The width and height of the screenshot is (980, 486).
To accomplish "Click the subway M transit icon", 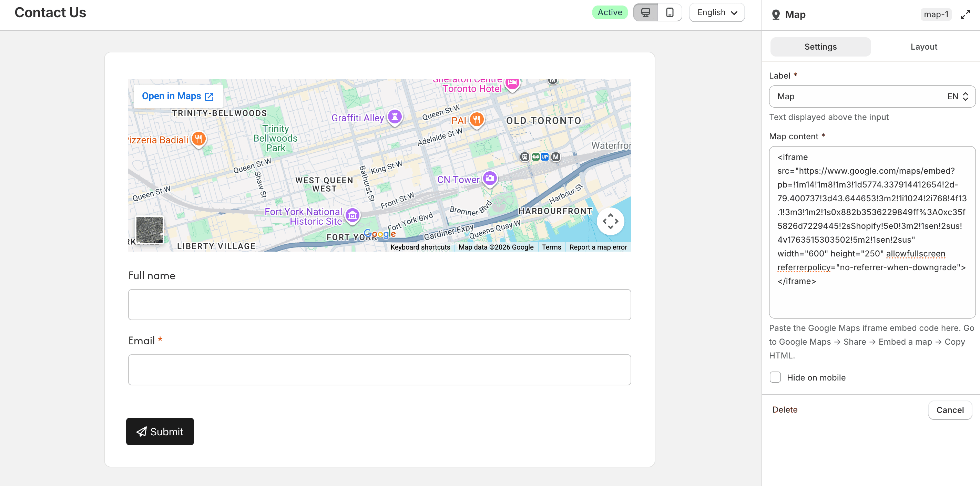I will click(x=555, y=157).
